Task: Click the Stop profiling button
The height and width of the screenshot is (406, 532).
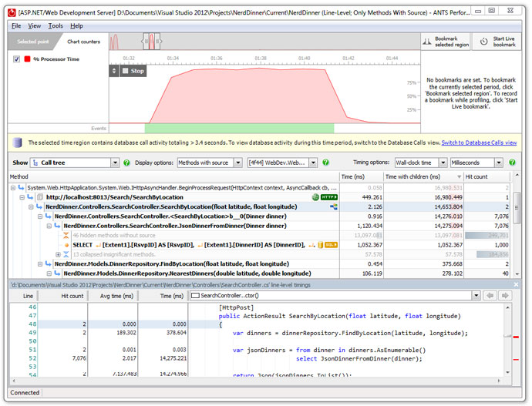Action: [x=133, y=71]
